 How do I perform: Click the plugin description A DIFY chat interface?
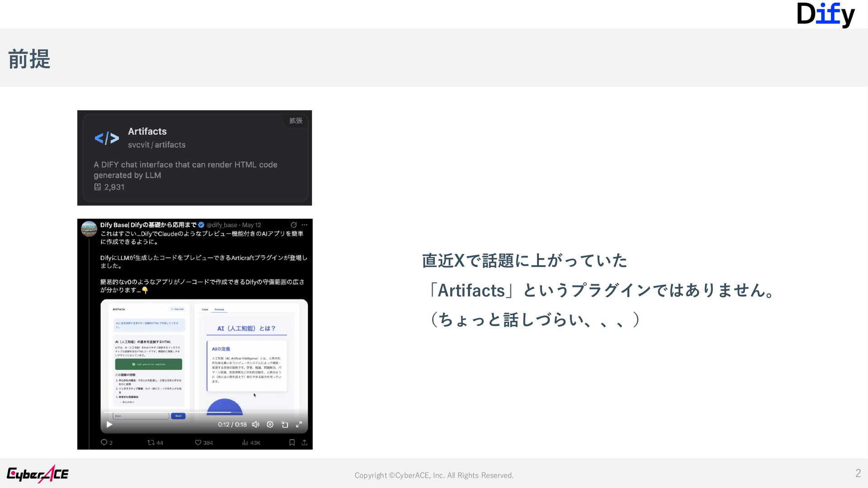click(185, 170)
